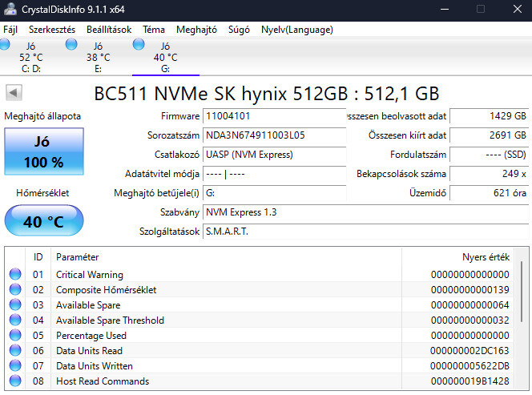Open the Szerkesztés menu

51,30
